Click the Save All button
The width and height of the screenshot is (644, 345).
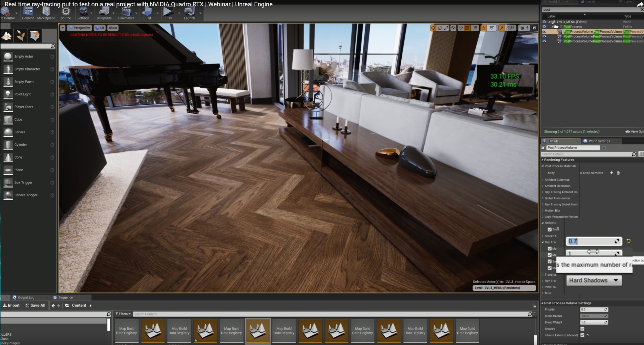pos(35,306)
